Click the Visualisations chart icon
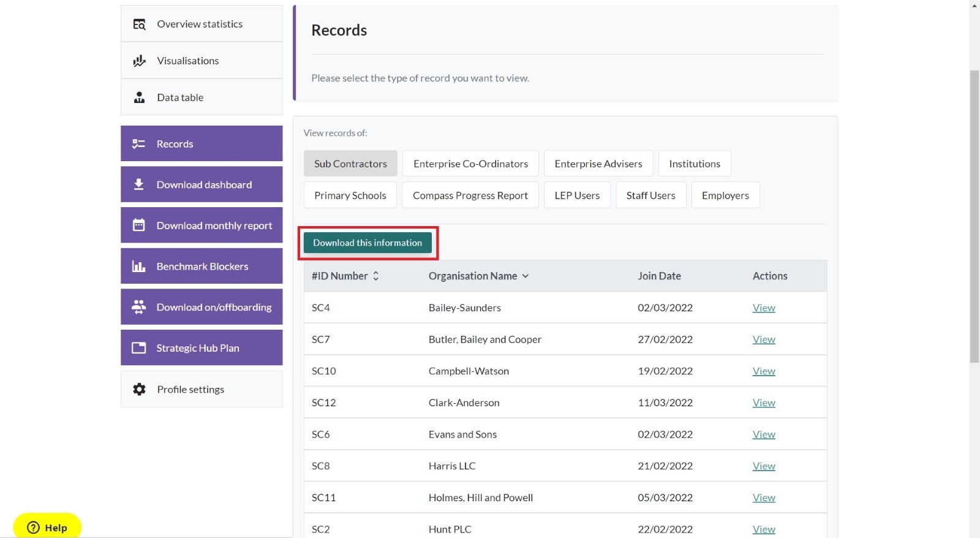980x538 pixels. point(139,61)
